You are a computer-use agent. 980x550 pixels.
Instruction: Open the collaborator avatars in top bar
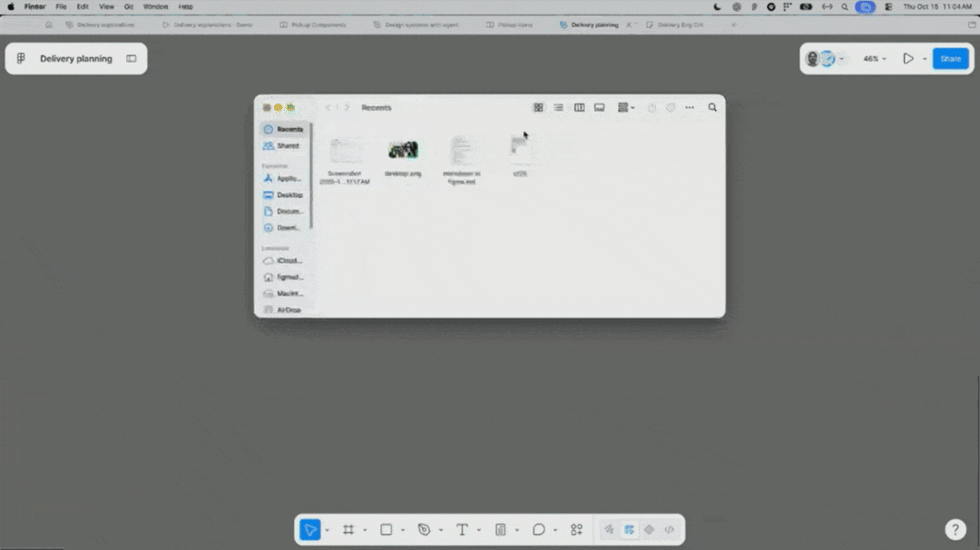pyautogui.click(x=820, y=59)
